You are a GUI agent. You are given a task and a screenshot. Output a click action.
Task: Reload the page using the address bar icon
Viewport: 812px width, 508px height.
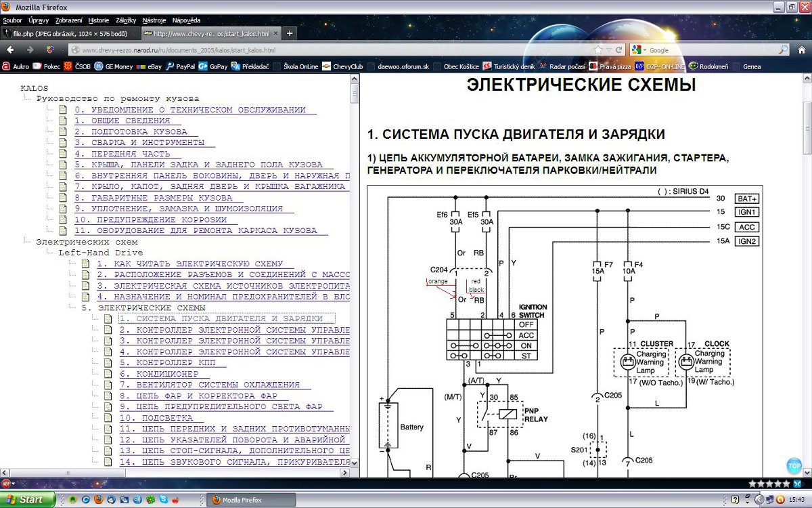pos(620,50)
